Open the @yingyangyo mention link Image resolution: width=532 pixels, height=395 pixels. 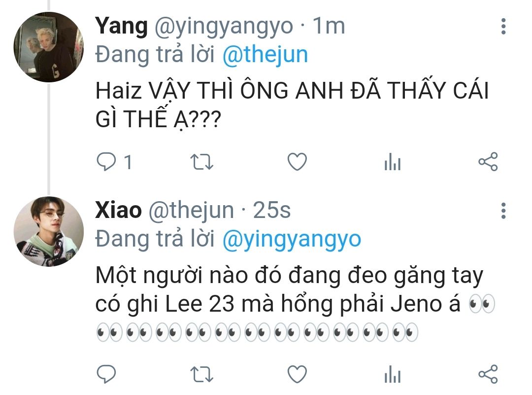click(x=292, y=240)
